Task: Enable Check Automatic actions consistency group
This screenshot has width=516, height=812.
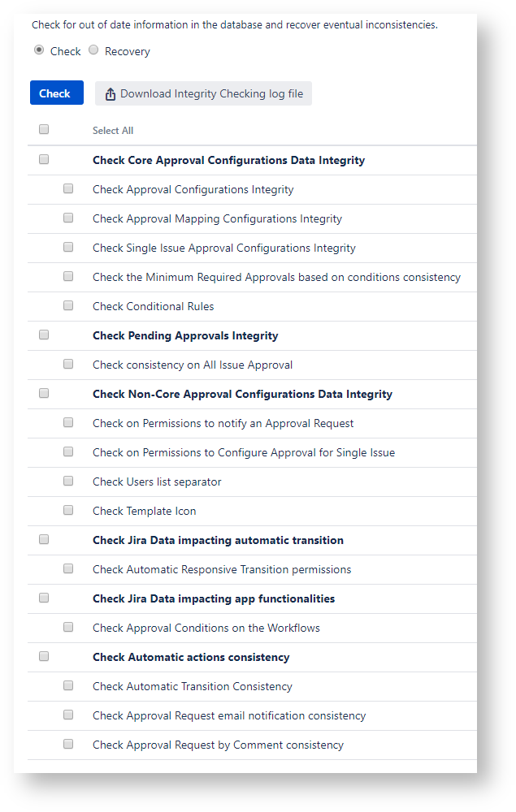Action: click(x=44, y=656)
